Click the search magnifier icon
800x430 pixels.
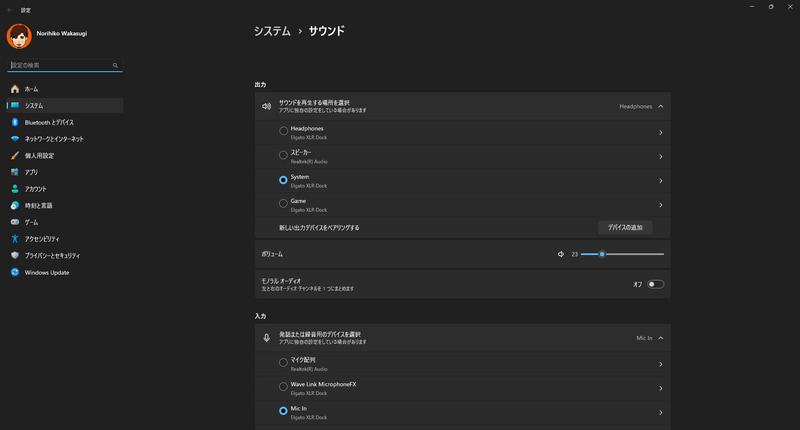[115, 65]
